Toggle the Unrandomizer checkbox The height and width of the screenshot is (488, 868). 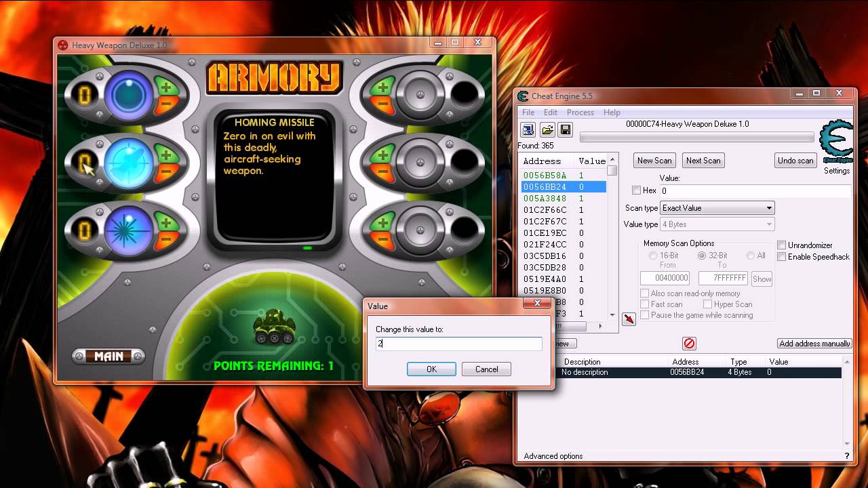tap(781, 245)
